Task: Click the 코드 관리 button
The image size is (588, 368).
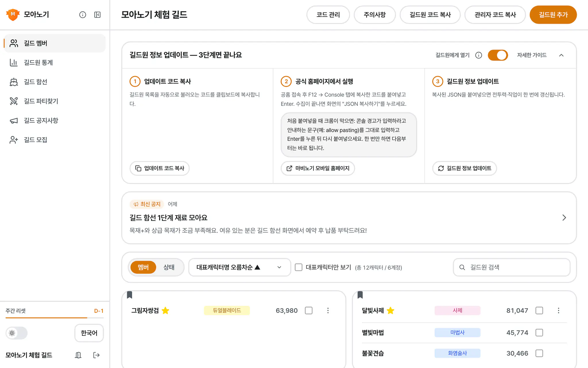Action: point(328,15)
